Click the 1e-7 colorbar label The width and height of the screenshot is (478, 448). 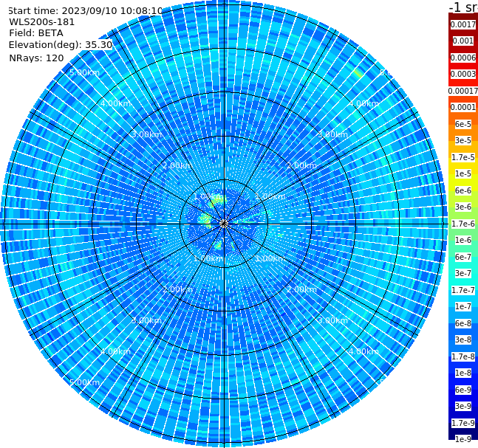point(463,306)
